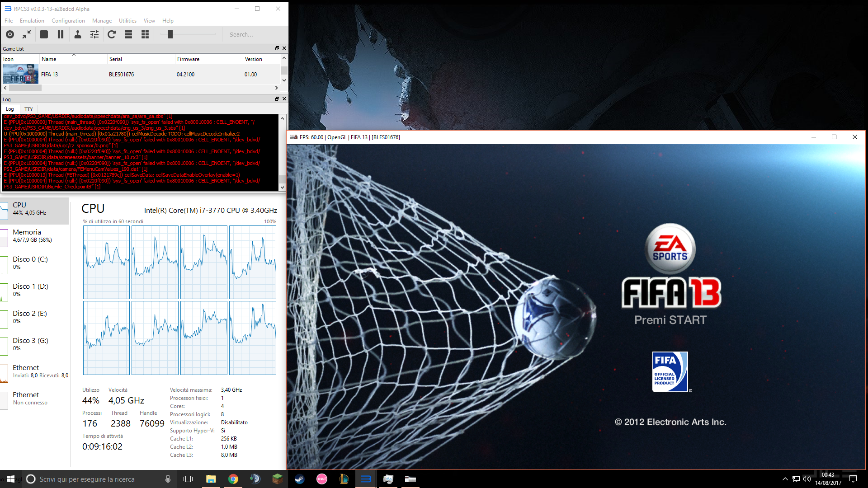Screen dimensions: 868x488
Task: Open the configuration sliders icon
Action: click(x=94, y=34)
